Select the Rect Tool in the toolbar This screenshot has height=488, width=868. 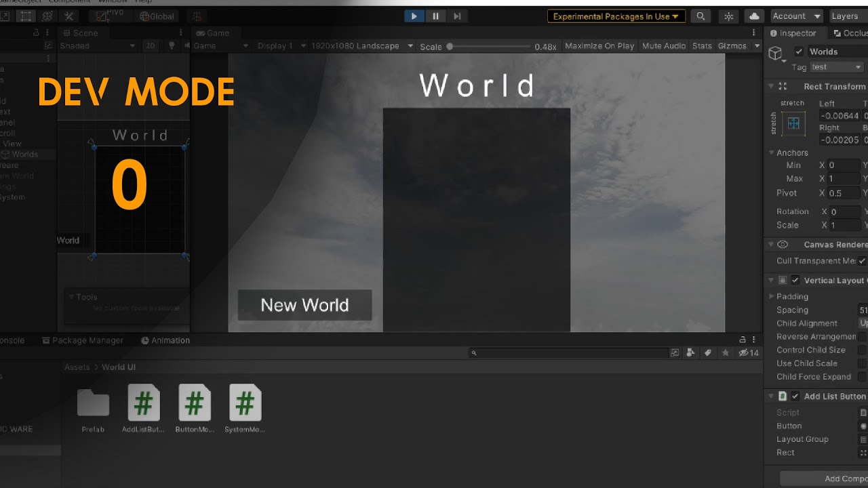tap(26, 16)
